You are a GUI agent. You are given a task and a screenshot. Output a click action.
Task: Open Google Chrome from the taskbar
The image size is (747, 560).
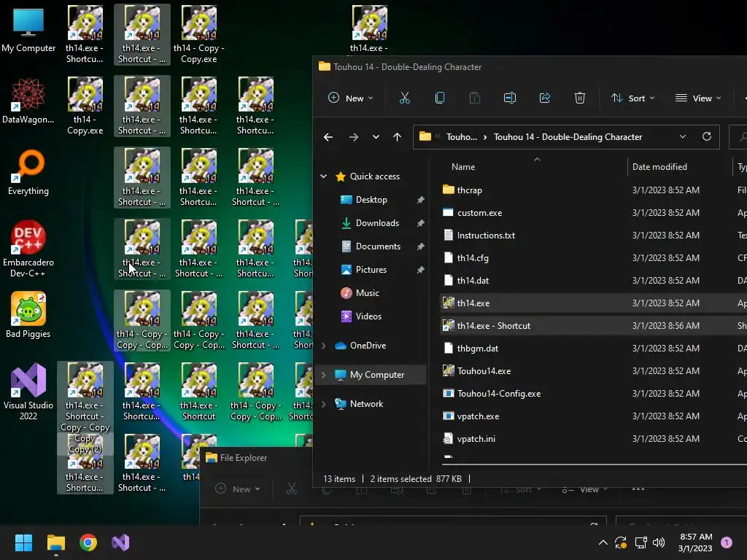pyautogui.click(x=88, y=542)
